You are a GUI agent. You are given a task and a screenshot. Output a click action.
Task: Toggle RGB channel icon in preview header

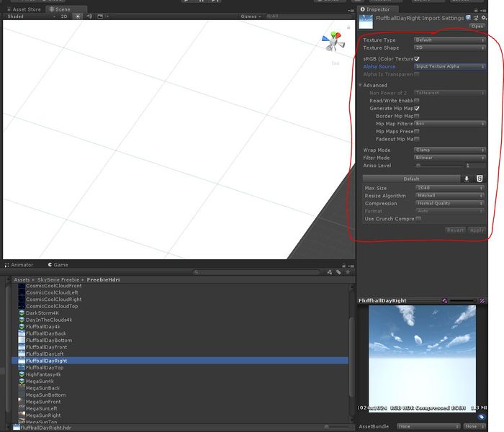click(445, 301)
